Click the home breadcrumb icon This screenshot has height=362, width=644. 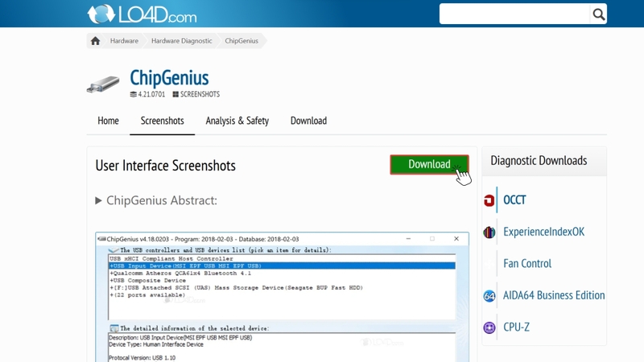pos(95,41)
